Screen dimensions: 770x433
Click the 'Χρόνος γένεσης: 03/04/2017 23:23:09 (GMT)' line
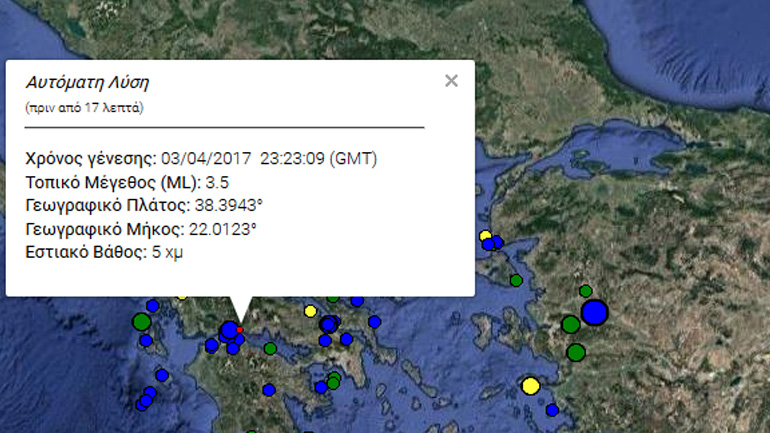(x=201, y=159)
